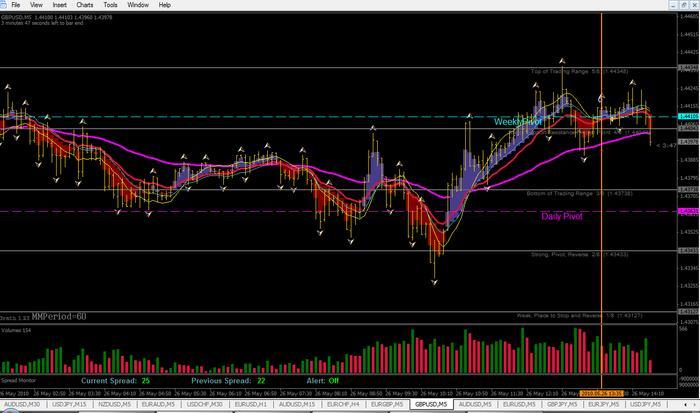Click the Daily Pivot label
Viewport: 700px width, 413px height.
point(562,217)
